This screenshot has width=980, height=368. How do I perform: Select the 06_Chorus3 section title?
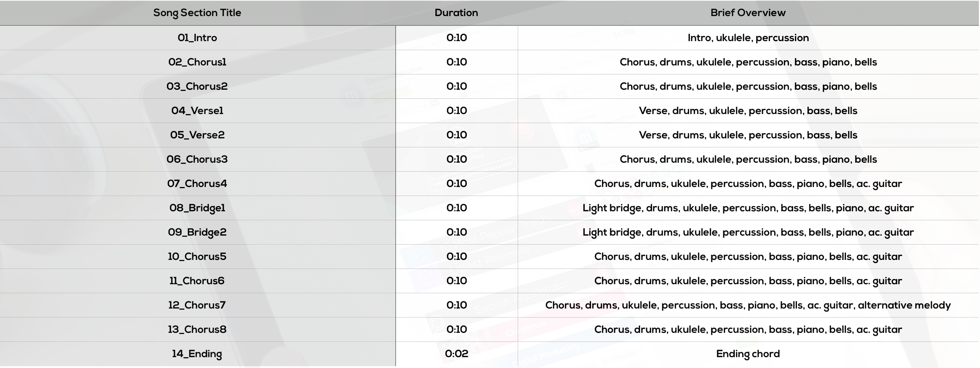[197, 159]
